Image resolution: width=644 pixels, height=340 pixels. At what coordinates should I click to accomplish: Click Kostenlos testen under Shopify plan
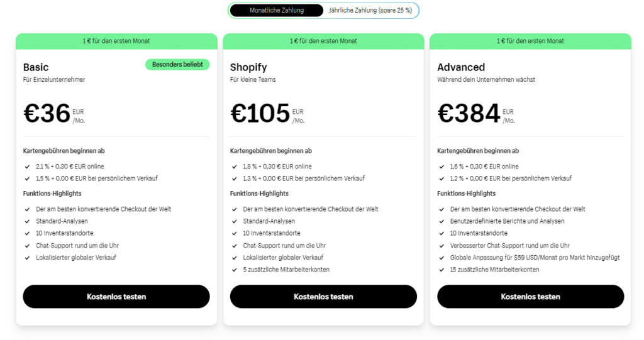(323, 297)
